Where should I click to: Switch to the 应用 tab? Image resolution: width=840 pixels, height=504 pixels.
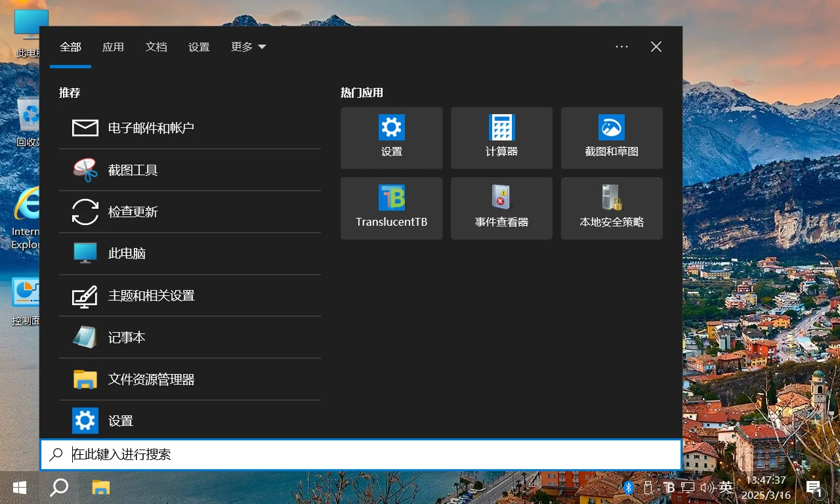coord(113,47)
